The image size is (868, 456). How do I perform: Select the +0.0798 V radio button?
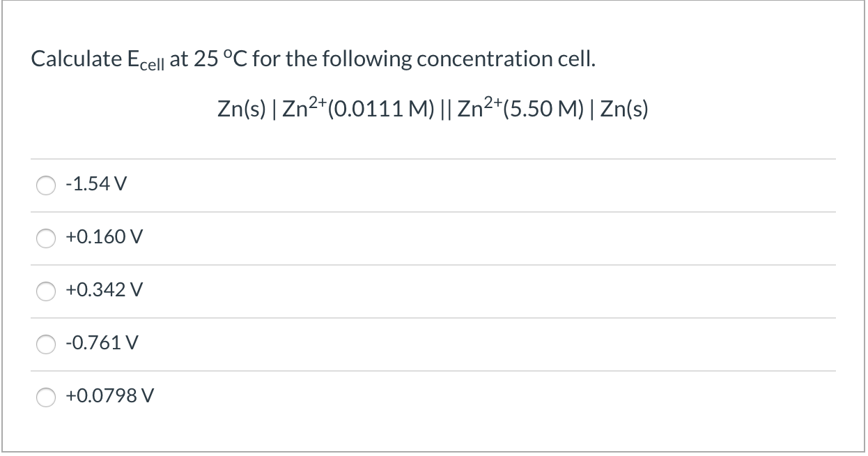[46, 397]
